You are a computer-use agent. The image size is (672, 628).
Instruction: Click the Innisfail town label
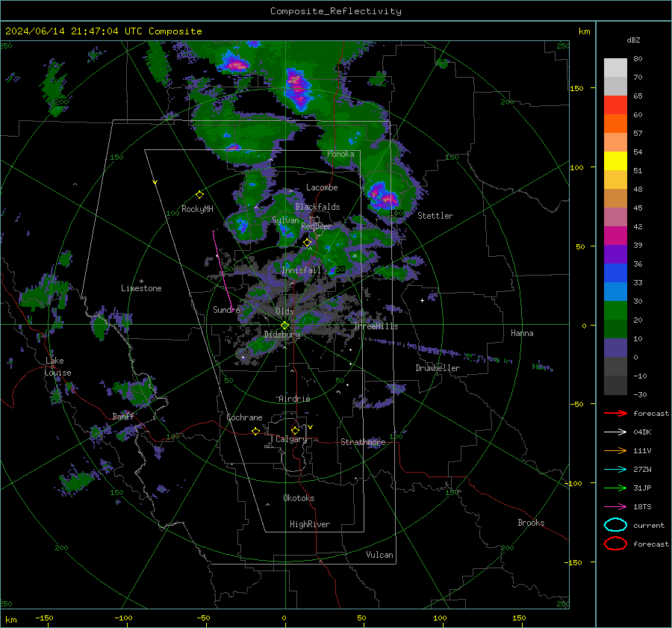coord(301,270)
